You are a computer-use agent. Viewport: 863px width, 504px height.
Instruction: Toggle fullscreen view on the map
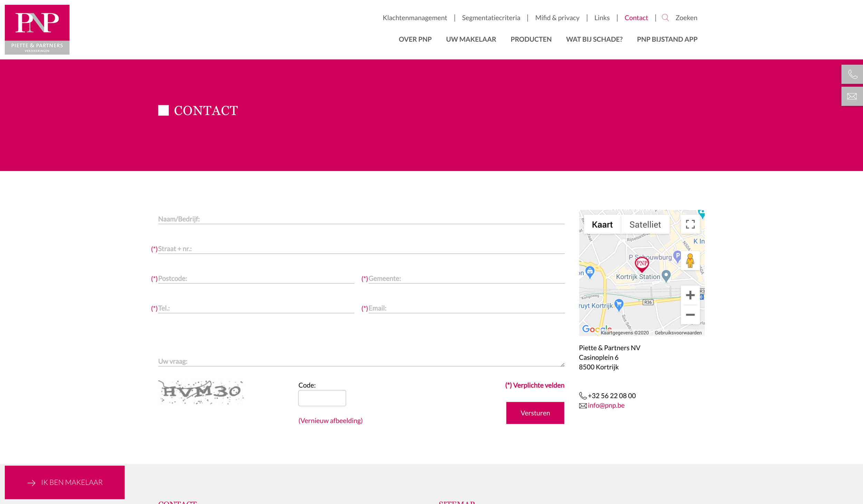[690, 224]
